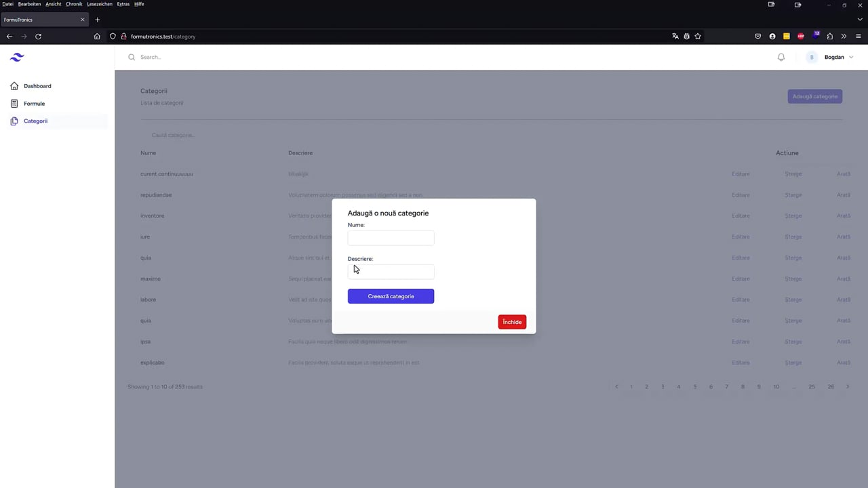
Task: Show more toolbar tools via double chevron
Action: 844,36
